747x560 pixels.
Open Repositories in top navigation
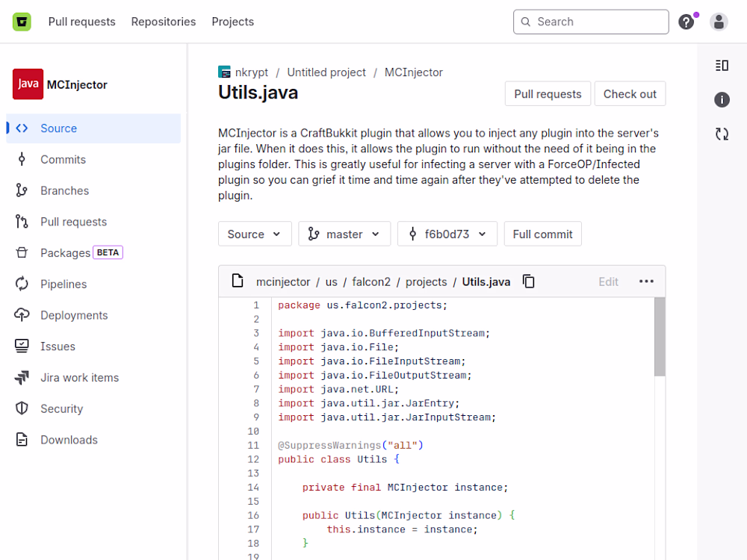point(163,22)
